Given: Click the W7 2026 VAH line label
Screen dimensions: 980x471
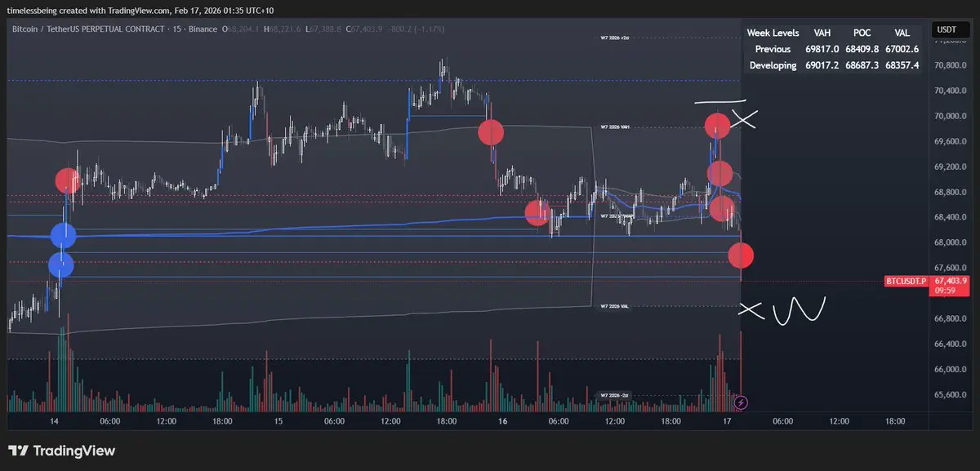Looking at the screenshot, I should pyautogui.click(x=615, y=127).
